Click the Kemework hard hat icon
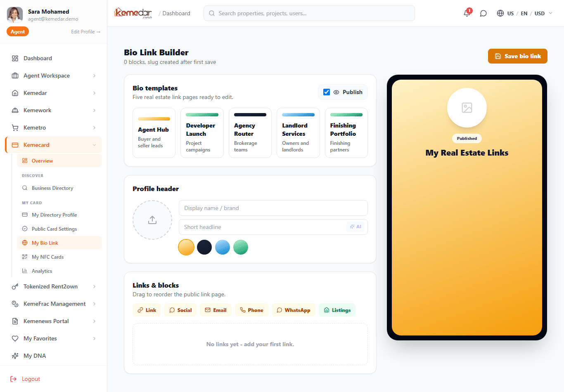 point(15,110)
